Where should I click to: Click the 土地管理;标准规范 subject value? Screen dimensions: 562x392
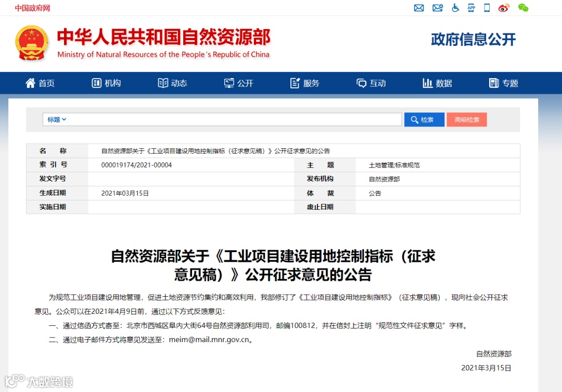394,165
